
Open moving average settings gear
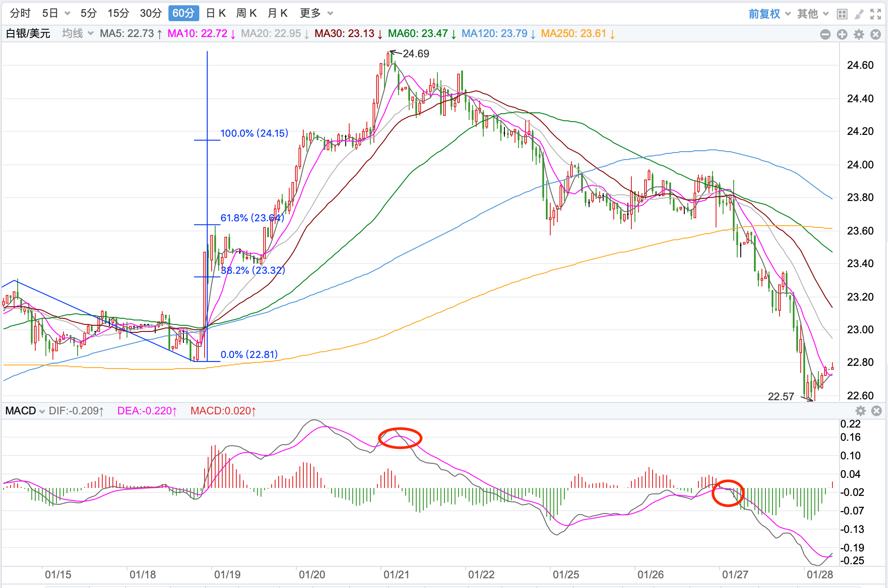coord(859,34)
